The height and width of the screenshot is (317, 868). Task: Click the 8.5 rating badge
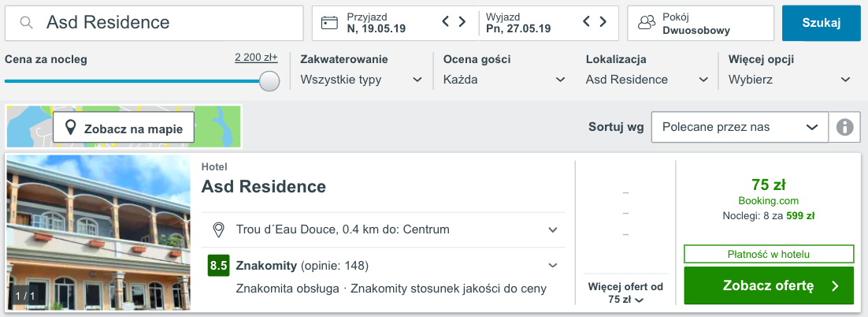[x=218, y=265]
